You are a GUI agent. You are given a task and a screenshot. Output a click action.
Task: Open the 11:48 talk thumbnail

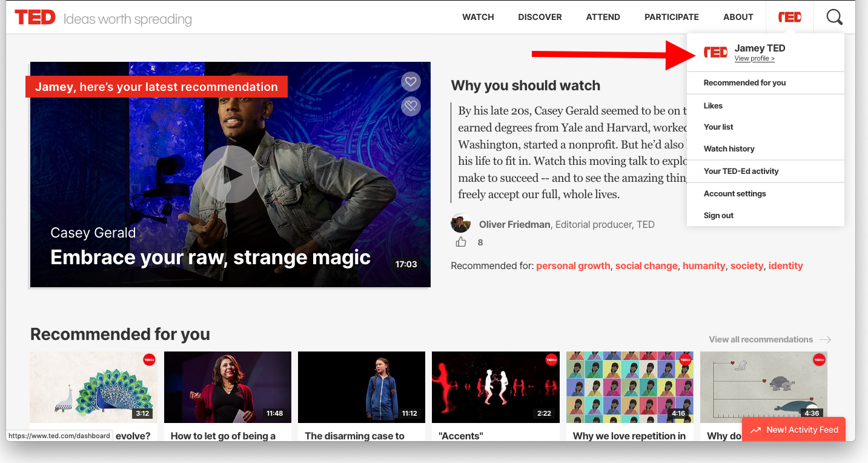227,387
